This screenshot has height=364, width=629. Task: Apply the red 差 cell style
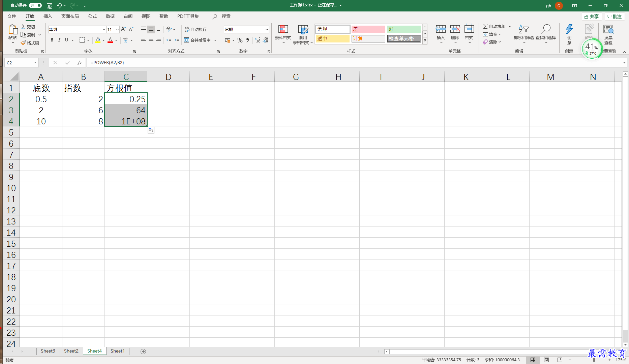(368, 29)
